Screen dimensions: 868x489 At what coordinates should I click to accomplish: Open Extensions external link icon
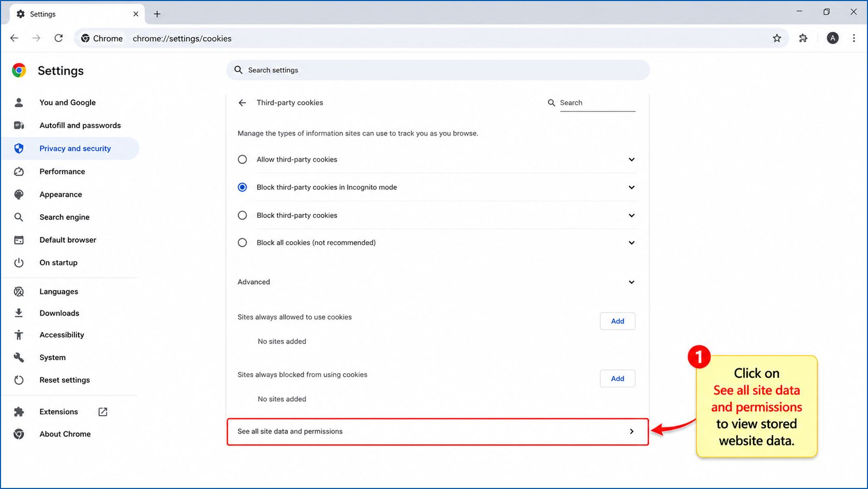tap(103, 412)
